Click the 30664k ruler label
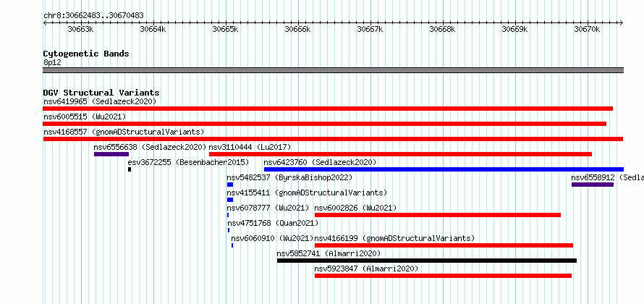Screen dimensions: 644x304 [153, 29]
